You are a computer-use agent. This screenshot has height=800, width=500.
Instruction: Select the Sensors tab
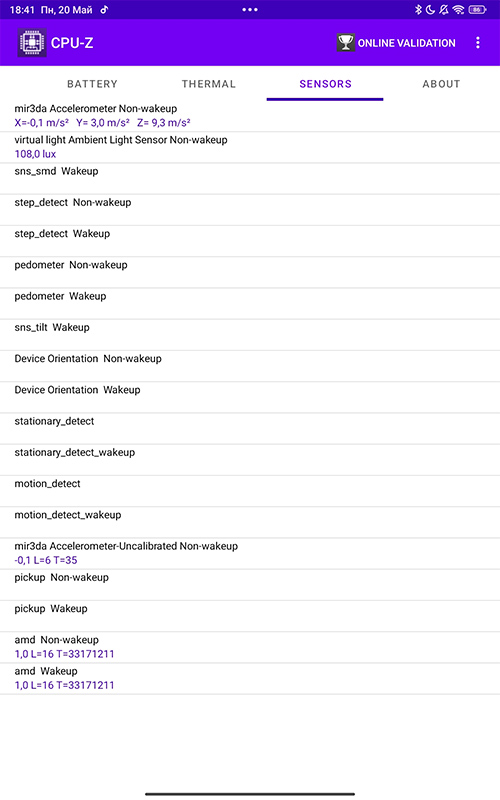(325, 84)
